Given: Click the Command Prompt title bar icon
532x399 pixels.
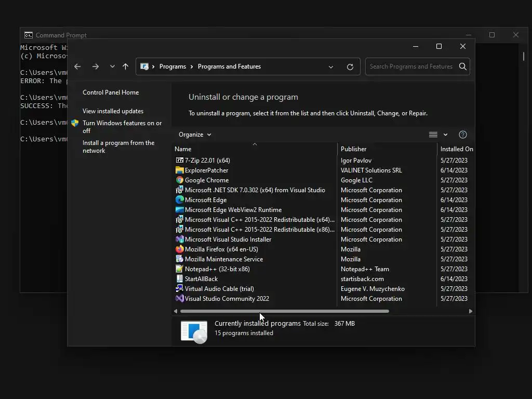Looking at the screenshot, I should pos(29,35).
